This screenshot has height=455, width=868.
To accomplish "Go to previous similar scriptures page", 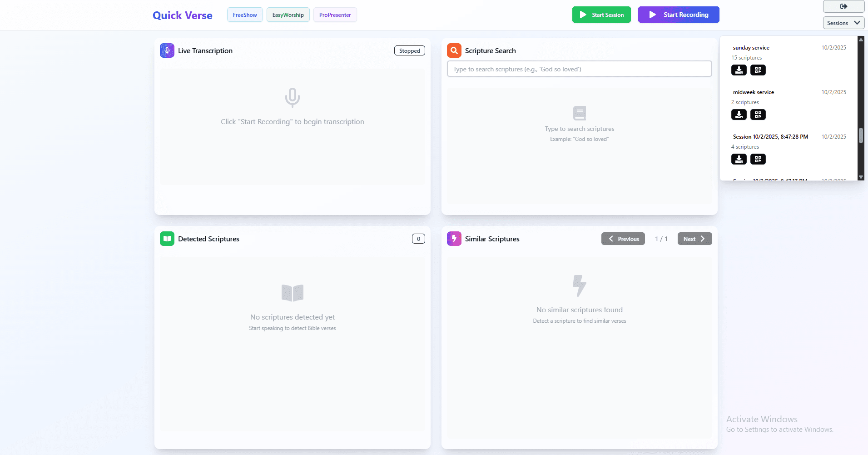I will (x=623, y=239).
